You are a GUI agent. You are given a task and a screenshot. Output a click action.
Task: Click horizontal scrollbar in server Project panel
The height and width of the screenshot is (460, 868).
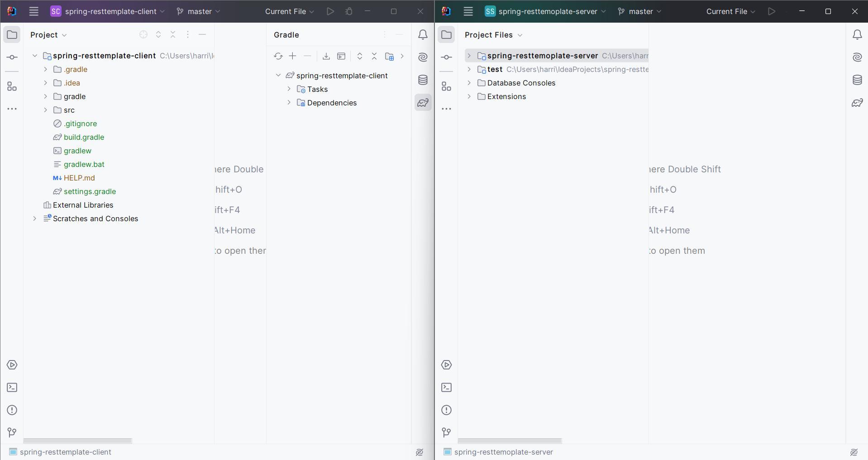[510, 441]
